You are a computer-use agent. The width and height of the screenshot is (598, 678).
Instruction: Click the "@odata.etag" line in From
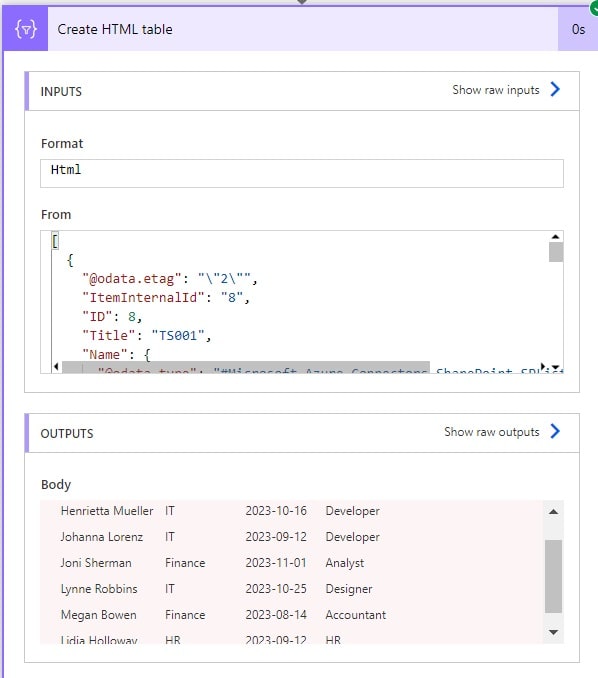coord(170,279)
